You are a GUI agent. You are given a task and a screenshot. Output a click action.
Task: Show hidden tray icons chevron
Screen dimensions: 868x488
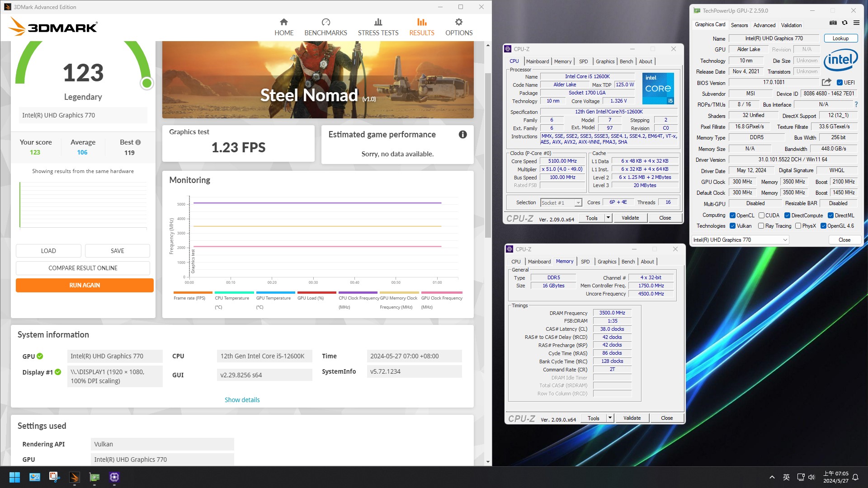tap(772, 477)
